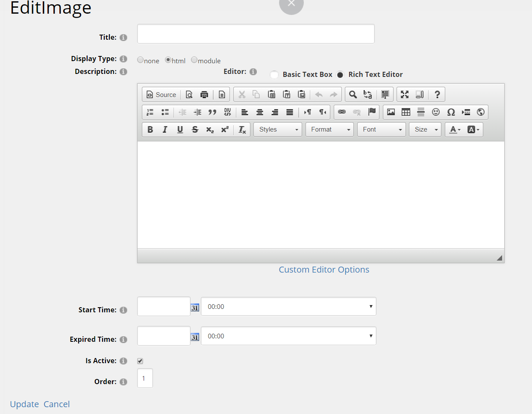Click the Cancel link
The height and width of the screenshot is (414, 532).
56,404
